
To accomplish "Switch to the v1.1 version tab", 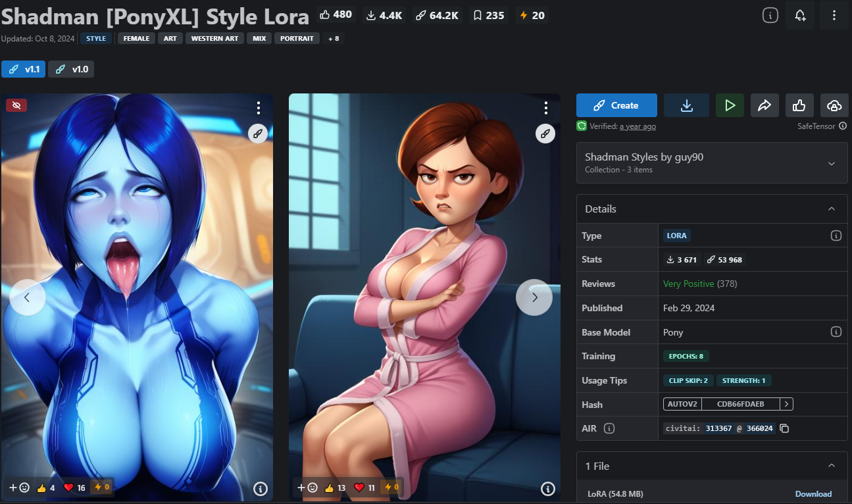I will click(x=24, y=69).
